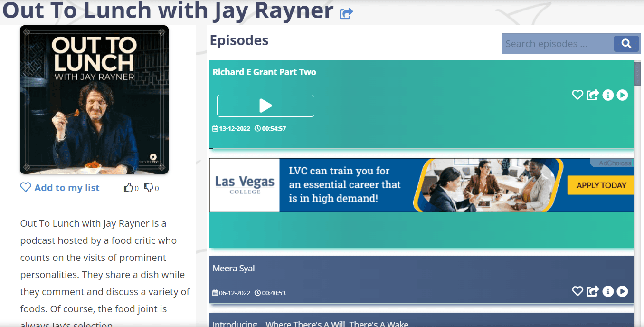Click the search magnifier button
Viewport: 644px width, 327px height.
[x=626, y=44]
